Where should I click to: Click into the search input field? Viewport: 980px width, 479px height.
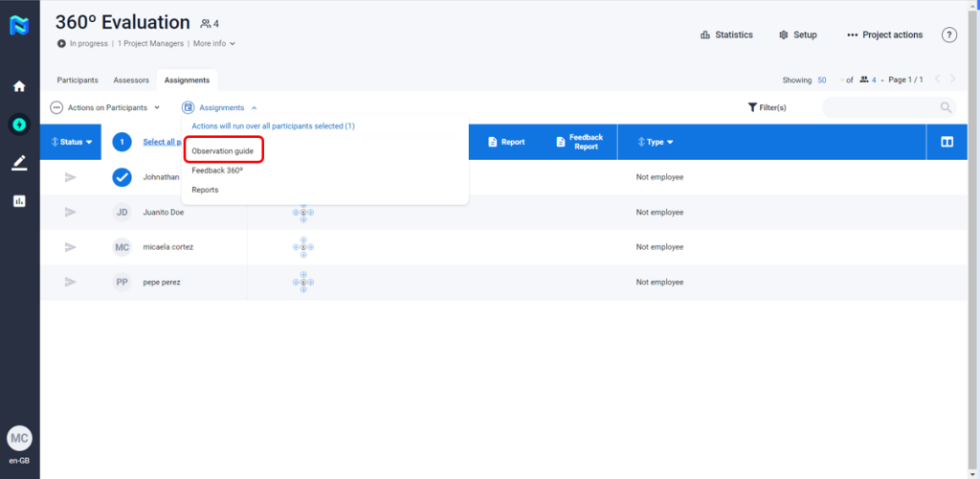click(x=879, y=107)
